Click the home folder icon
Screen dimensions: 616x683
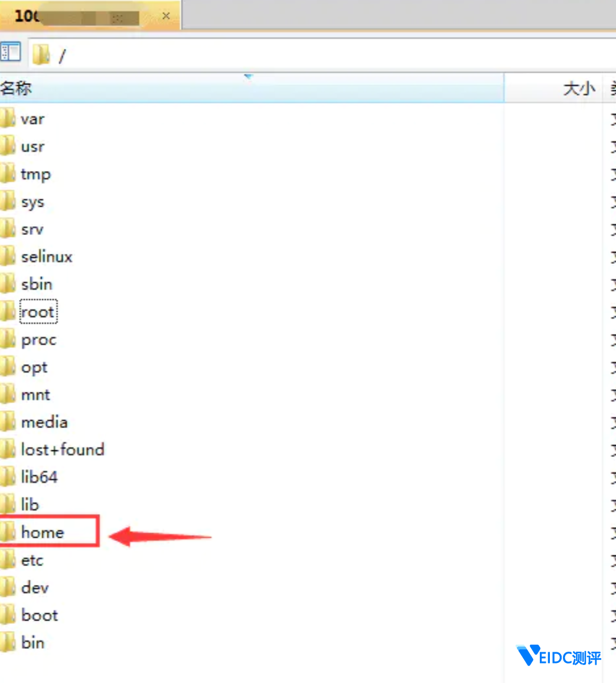pos(8,532)
